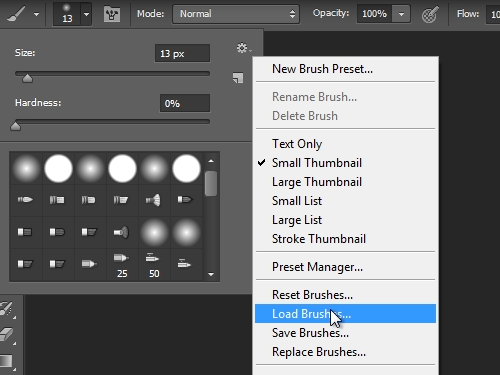500x375 pixels.
Task: Open the tool preset picker arrow
Action: pyautogui.click(x=36, y=14)
